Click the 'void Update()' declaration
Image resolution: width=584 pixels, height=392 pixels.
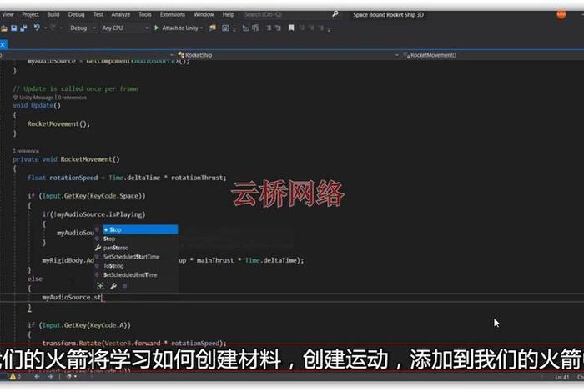(37, 105)
